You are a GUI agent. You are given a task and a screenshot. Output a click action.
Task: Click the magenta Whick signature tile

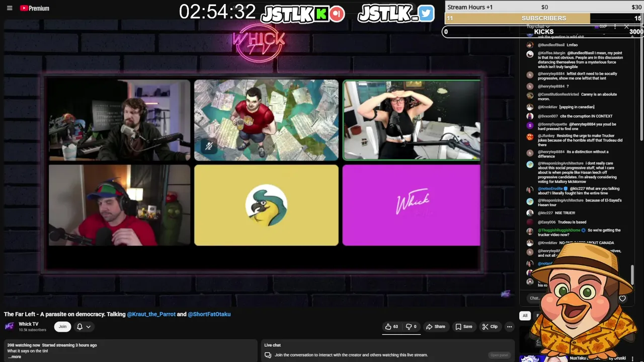412,205
